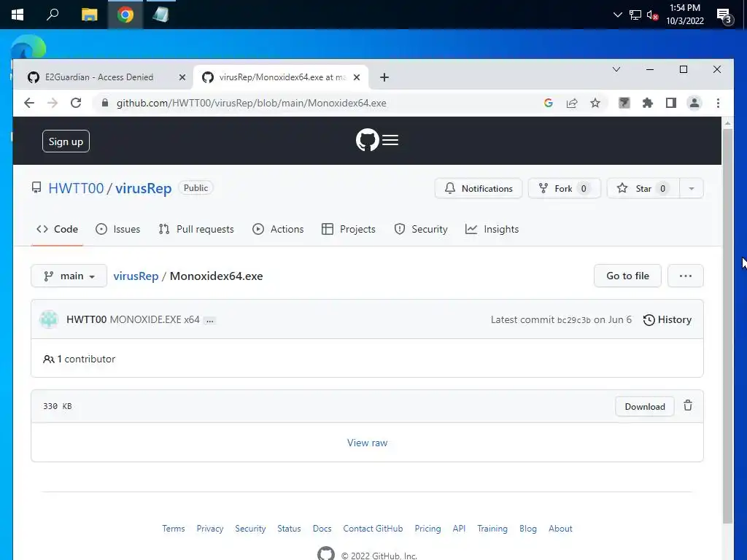Image resolution: width=747 pixels, height=560 pixels.
Task: Open the MONOXIDE.EXE x64 commit message
Action: (x=155, y=319)
